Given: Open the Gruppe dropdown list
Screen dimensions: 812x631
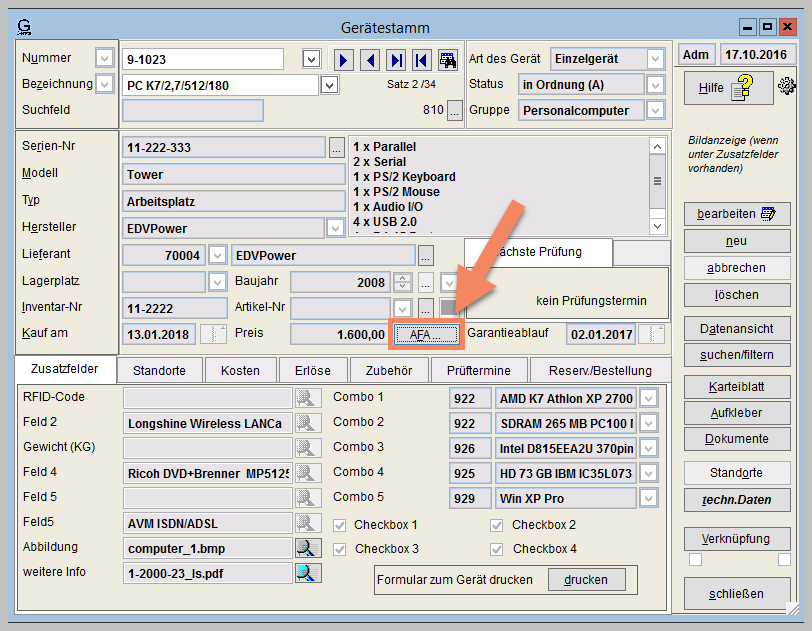Looking at the screenshot, I should (x=655, y=111).
